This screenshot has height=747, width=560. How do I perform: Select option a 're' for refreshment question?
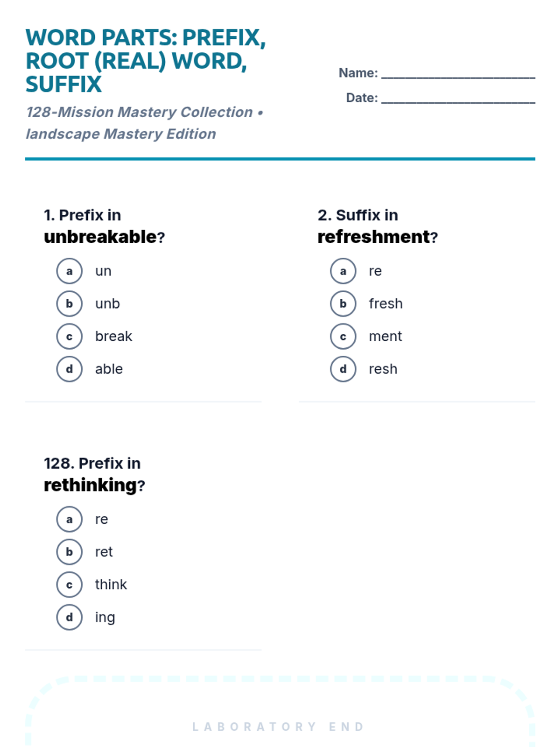tap(343, 271)
